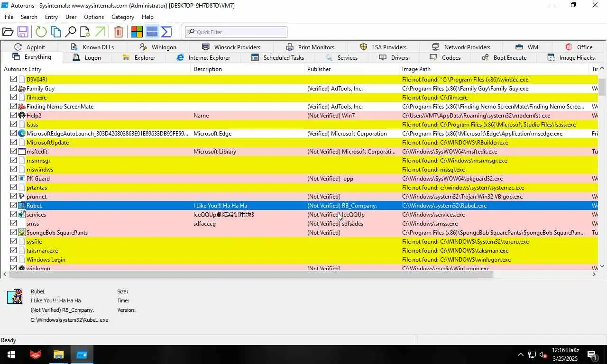Uncheck the RubeL entry checkbox

pos(14,206)
